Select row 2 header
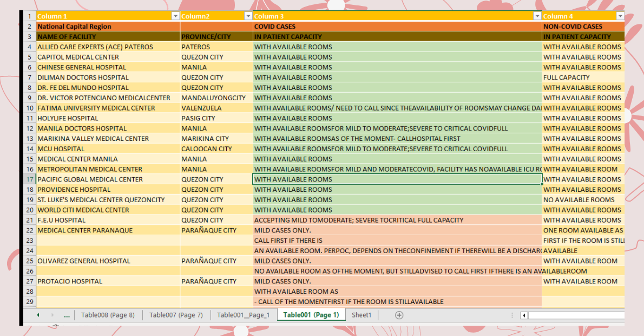This screenshot has height=336, width=644. pos(30,27)
